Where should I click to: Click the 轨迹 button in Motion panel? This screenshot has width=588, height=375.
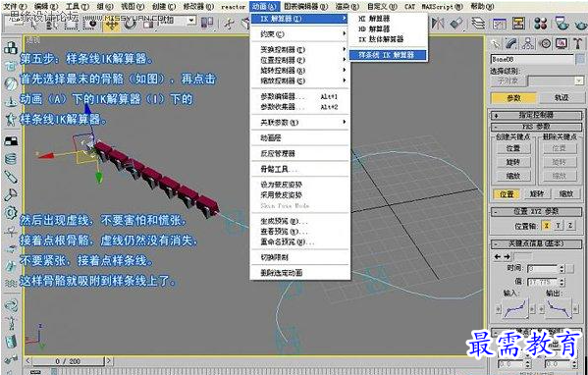561,98
